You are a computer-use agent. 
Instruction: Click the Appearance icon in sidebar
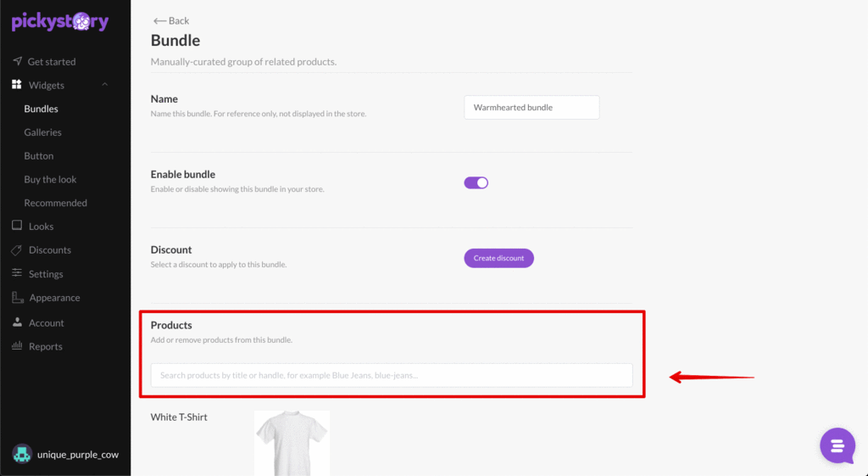point(18,298)
